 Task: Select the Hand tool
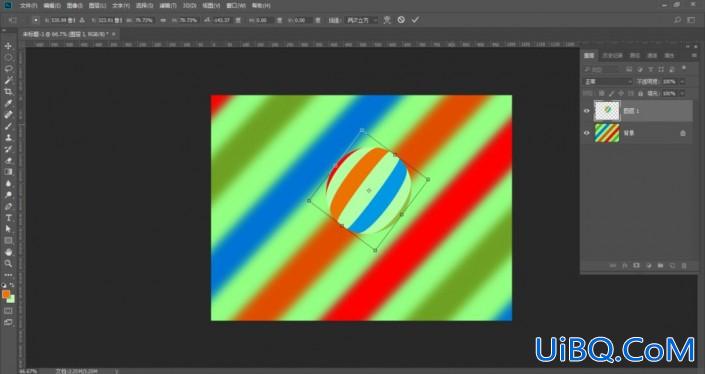[8, 252]
